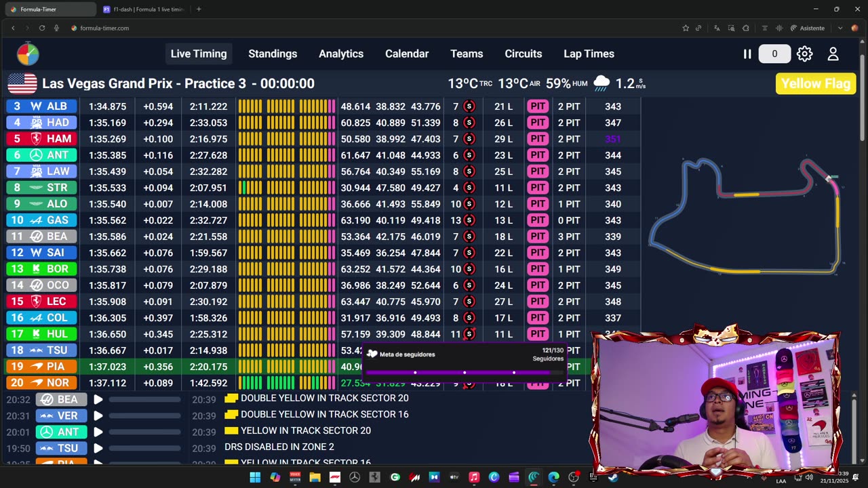The width and height of the screenshot is (868, 488).
Task: Open the Apple TV taskbar icon
Action: pyautogui.click(x=454, y=477)
